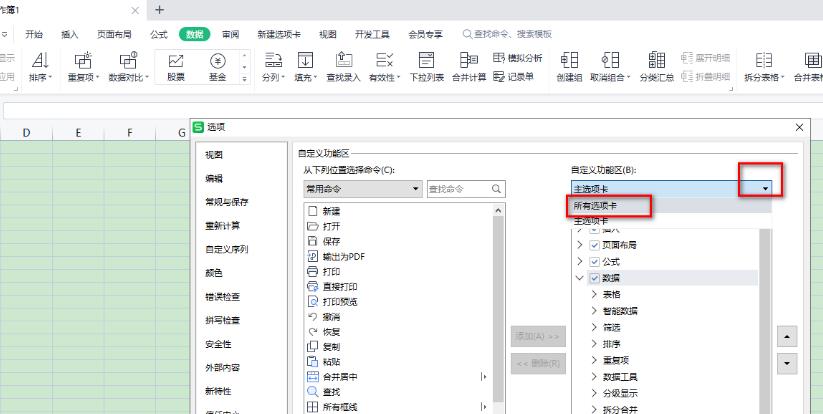This screenshot has height=414, width=823.
Task: Click the 拆分表格 split table icon
Action: [x=764, y=61]
